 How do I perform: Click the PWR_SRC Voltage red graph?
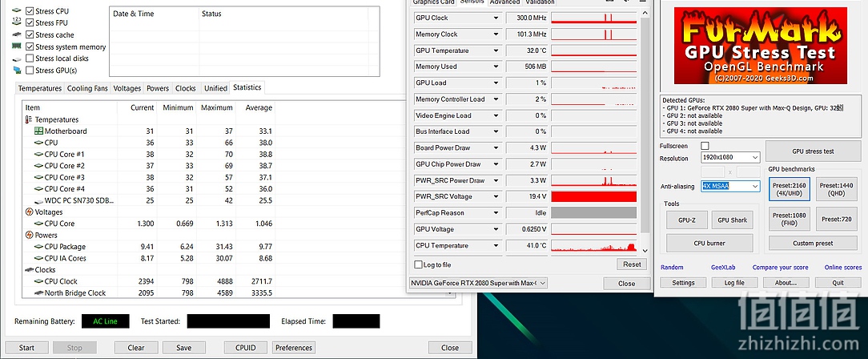coord(594,196)
